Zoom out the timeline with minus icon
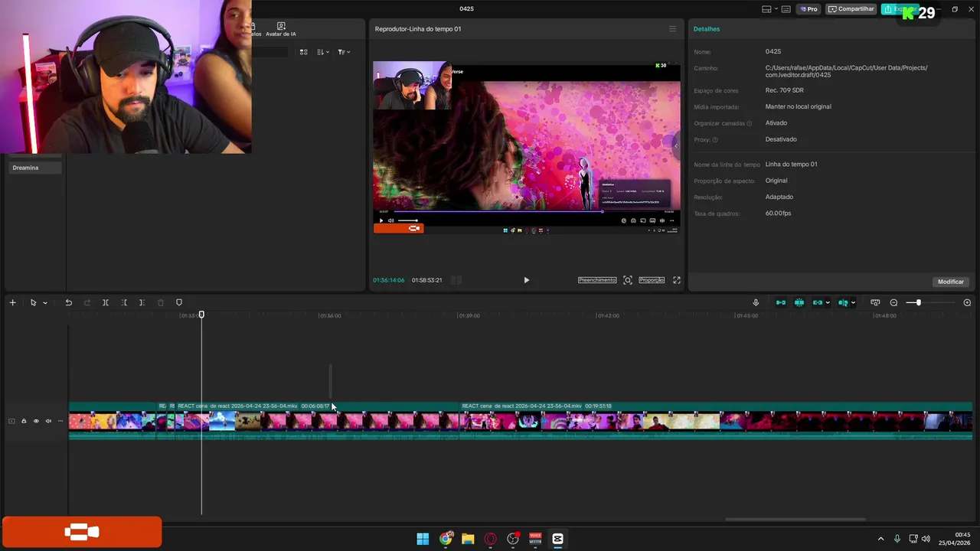This screenshot has height=551, width=980. [893, 303]
